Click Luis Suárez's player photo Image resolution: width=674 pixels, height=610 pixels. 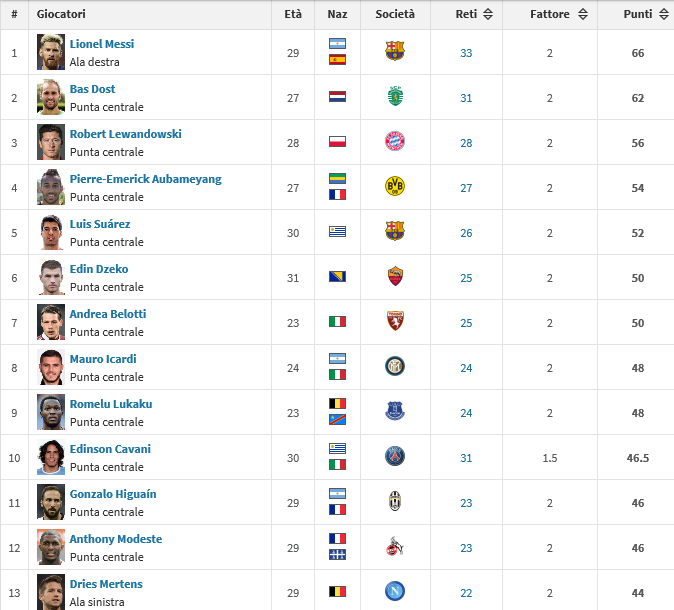coord(51,232)
